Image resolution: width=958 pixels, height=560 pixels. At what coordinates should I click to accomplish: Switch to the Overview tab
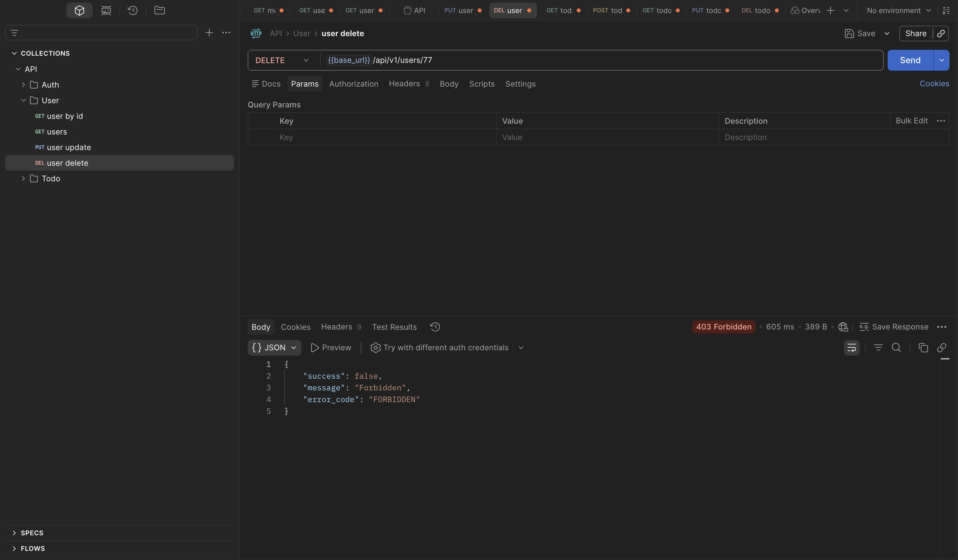805,11
